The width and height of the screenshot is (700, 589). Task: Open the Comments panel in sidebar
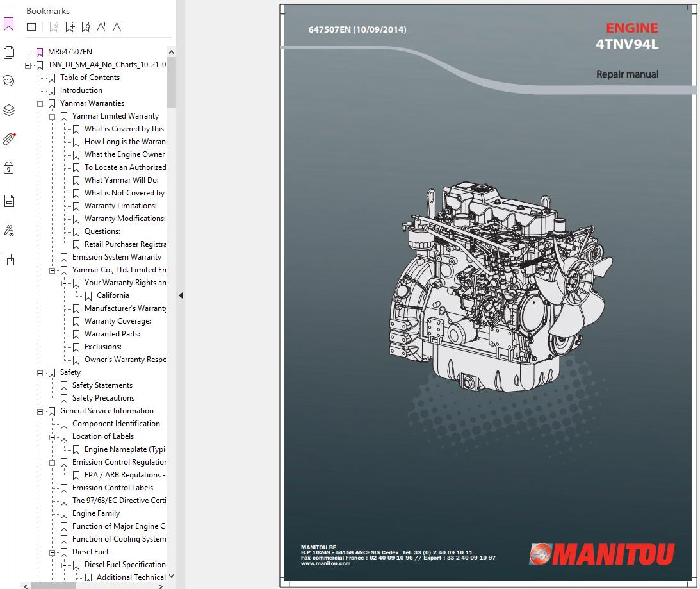click(9, 81)
